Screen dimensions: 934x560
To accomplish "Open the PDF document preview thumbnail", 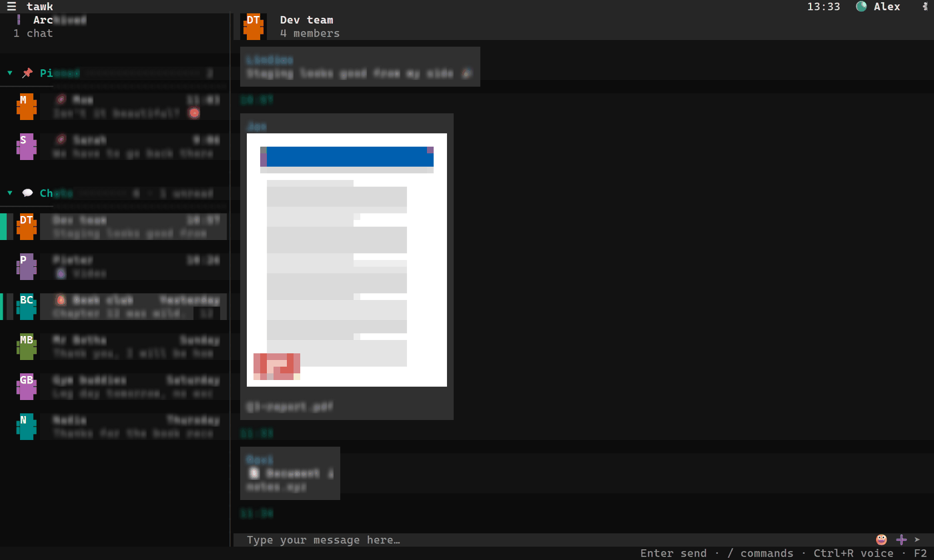I will coord(347,260).
